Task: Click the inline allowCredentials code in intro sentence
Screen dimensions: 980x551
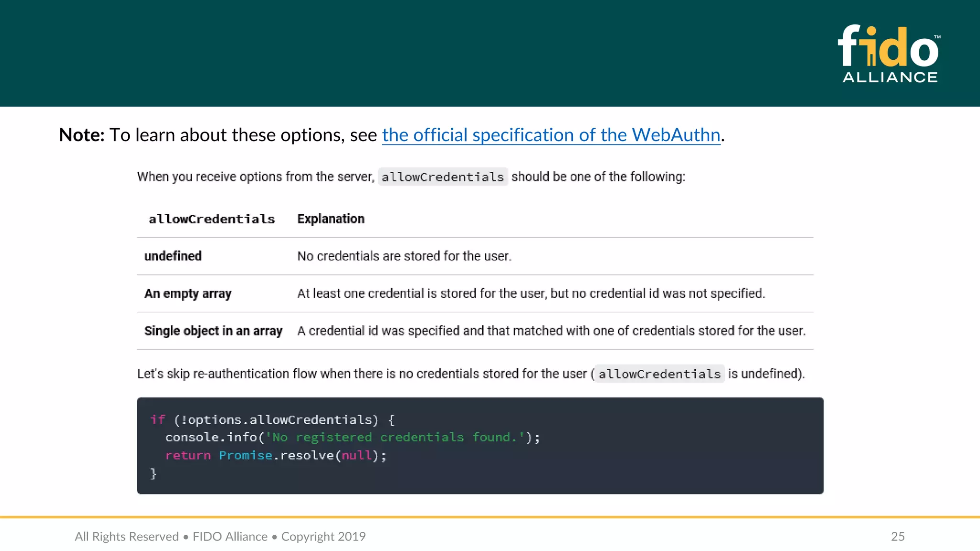Action: point(443,177)
